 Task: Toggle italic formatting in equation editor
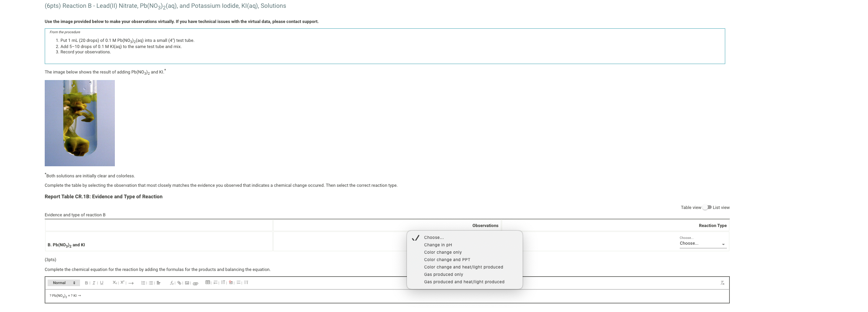point(94,283)
